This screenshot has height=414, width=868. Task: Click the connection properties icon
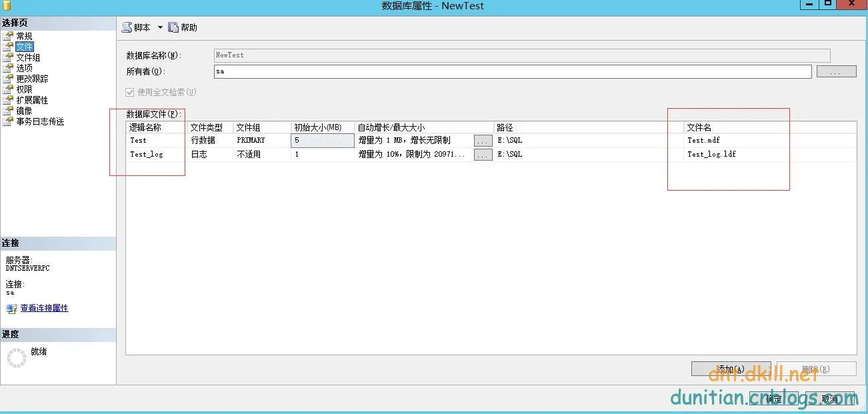(11, 309)
